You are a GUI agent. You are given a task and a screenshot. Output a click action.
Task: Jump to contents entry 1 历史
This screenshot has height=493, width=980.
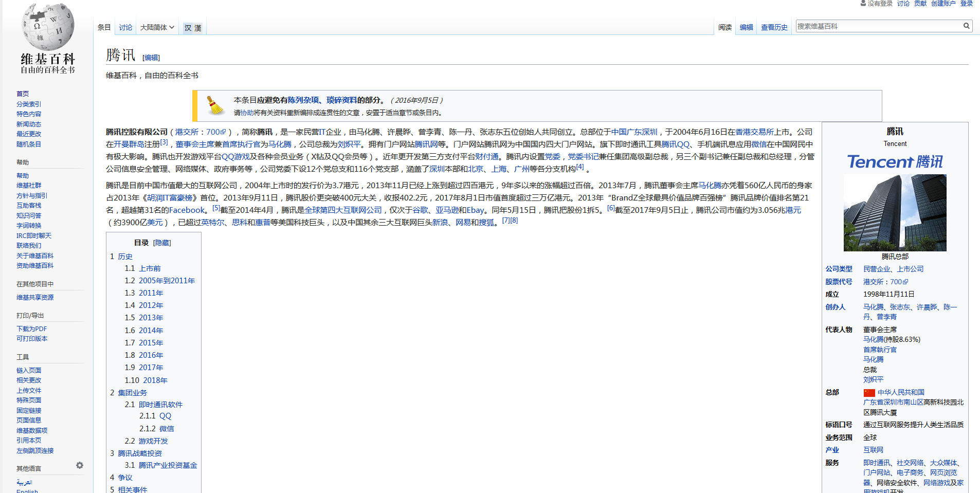coord(121,257)
